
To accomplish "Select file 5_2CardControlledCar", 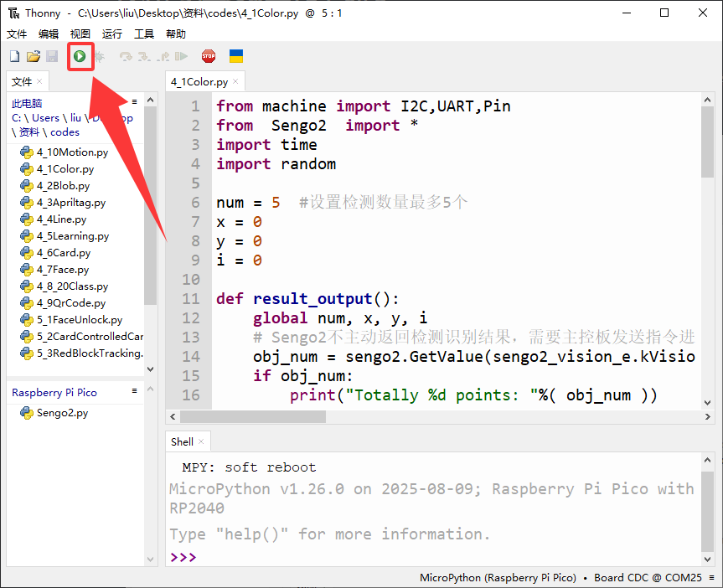I will tap(81, 337).
